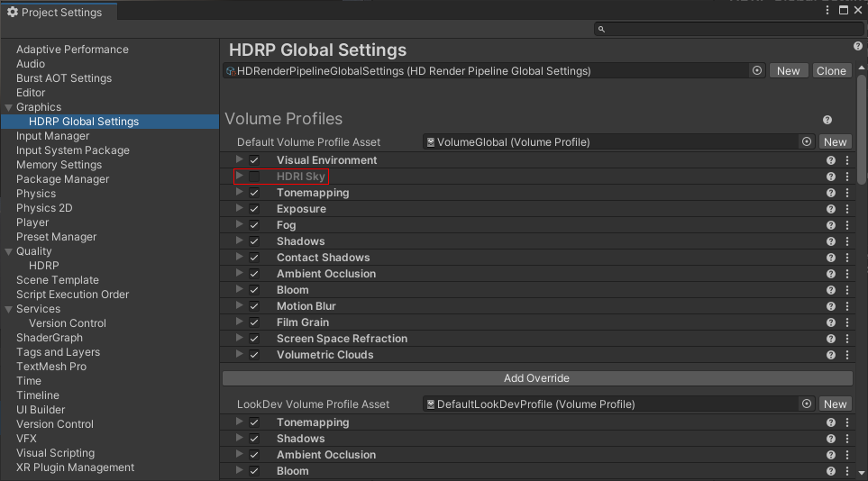Open the Player settings category

pos(32,222)
